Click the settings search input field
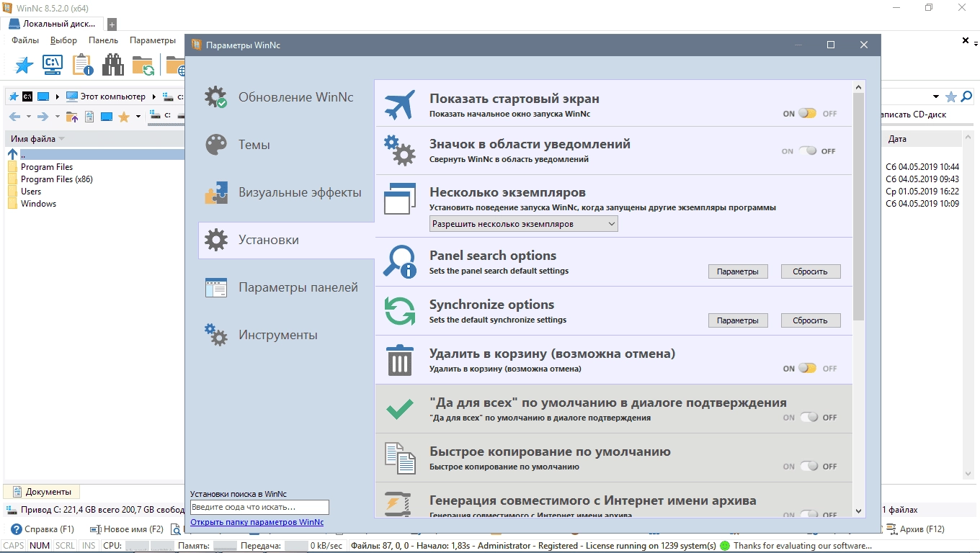This screenshot has width=980, height=553. 259,507
